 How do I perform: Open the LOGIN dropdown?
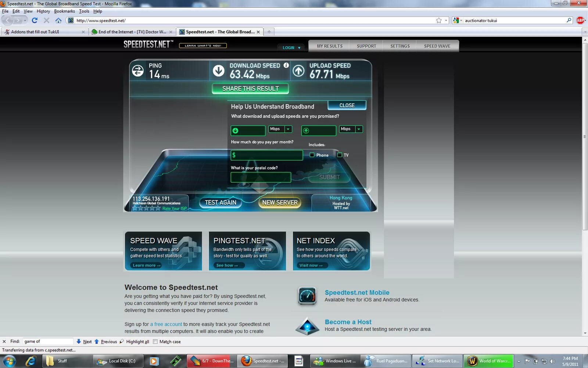[291, 47]
